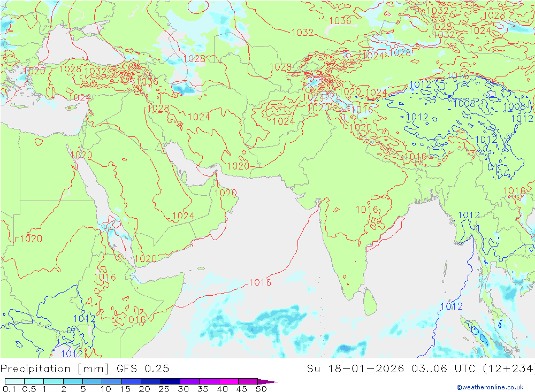Click the 1012 isobar label in the Bay of Bengal
Viewport: 535px width, 392px height.
452,306
